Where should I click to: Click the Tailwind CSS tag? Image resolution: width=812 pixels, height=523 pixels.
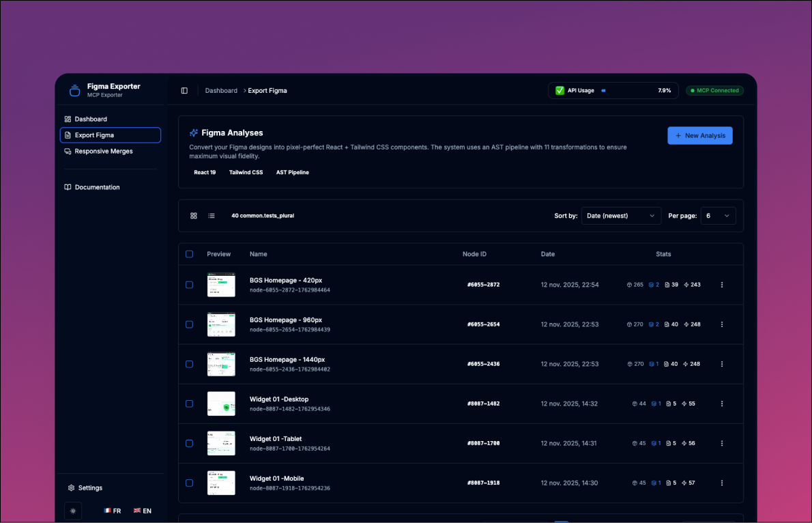[246, 173]
